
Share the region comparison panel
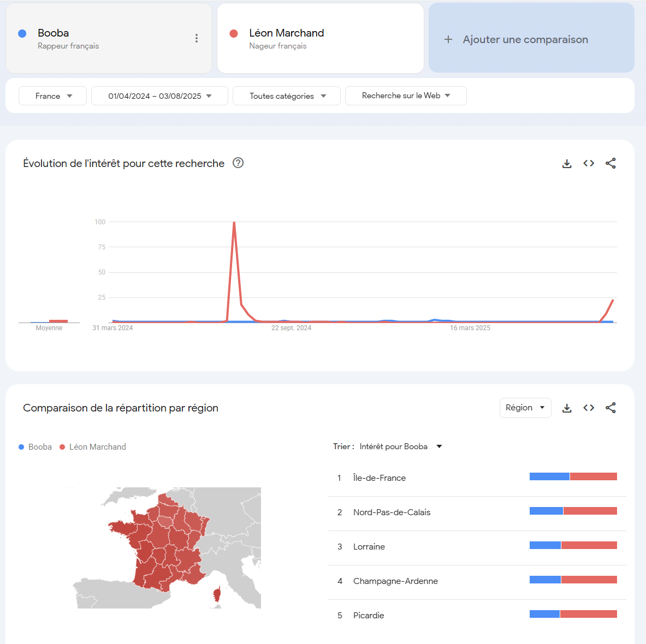tap(611, 408)
